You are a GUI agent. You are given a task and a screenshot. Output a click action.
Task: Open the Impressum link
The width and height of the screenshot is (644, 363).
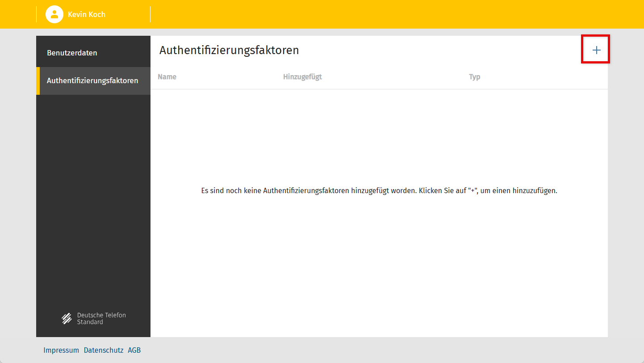61,350
